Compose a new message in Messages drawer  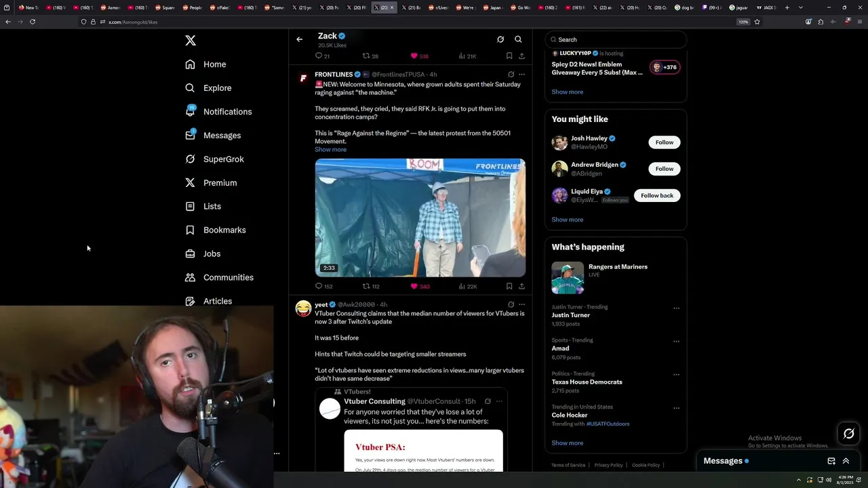(831, 461)
